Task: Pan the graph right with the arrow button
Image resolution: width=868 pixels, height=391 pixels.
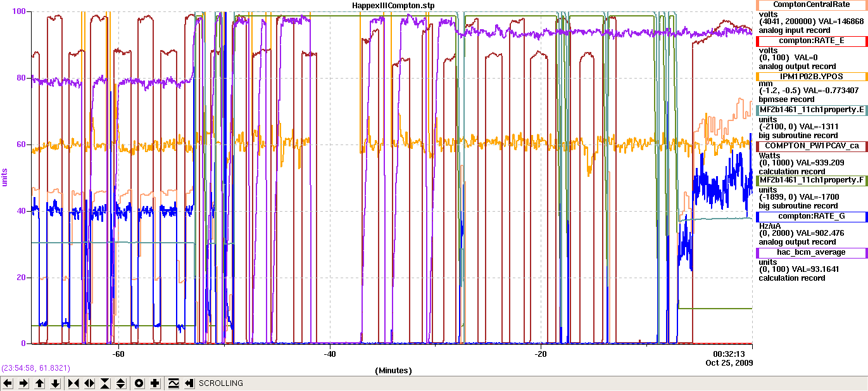Action: coord(24,383)
